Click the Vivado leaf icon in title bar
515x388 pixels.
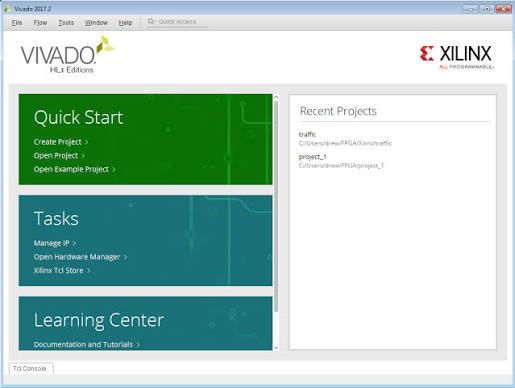click(x=7, y=9)
